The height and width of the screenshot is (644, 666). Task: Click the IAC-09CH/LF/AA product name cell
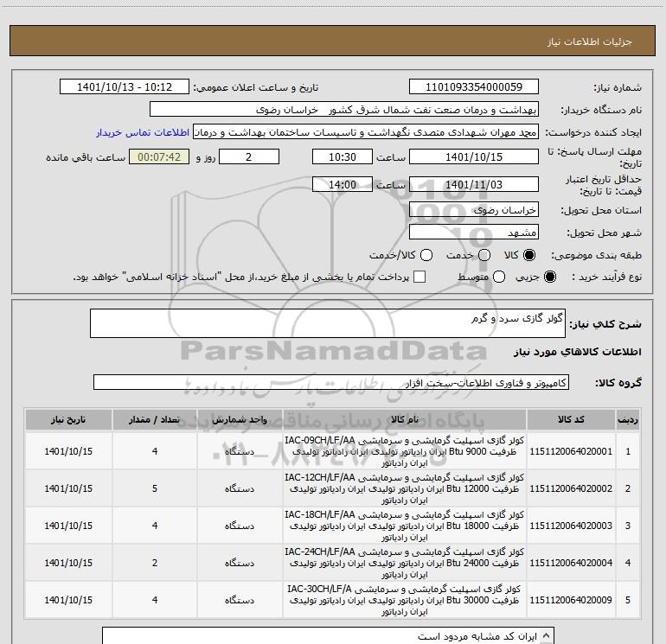click(405, 451)
